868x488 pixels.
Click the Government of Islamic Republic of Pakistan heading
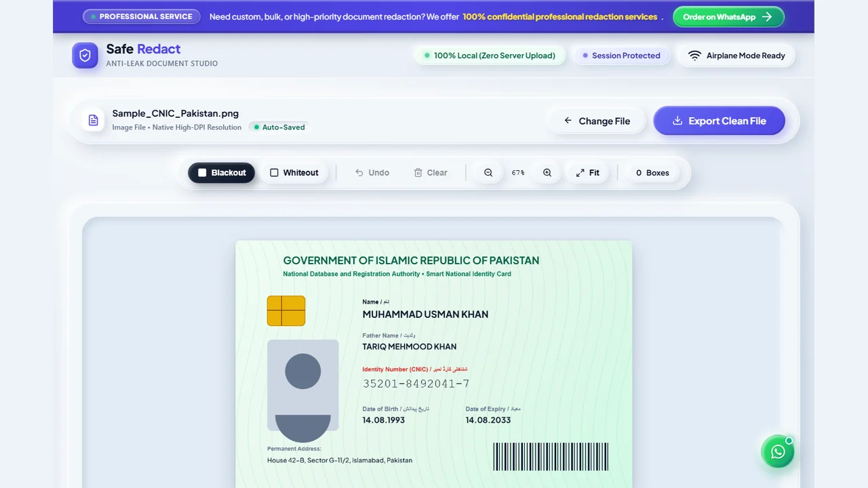(411, 260)
